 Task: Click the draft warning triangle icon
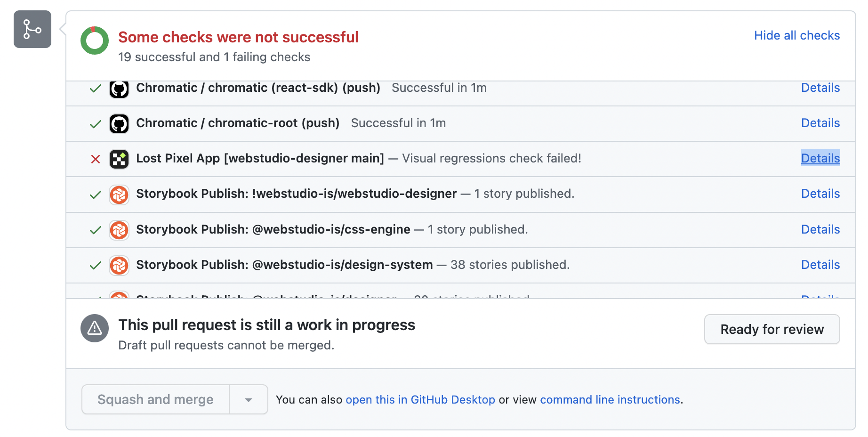click(x=95, y=328)
